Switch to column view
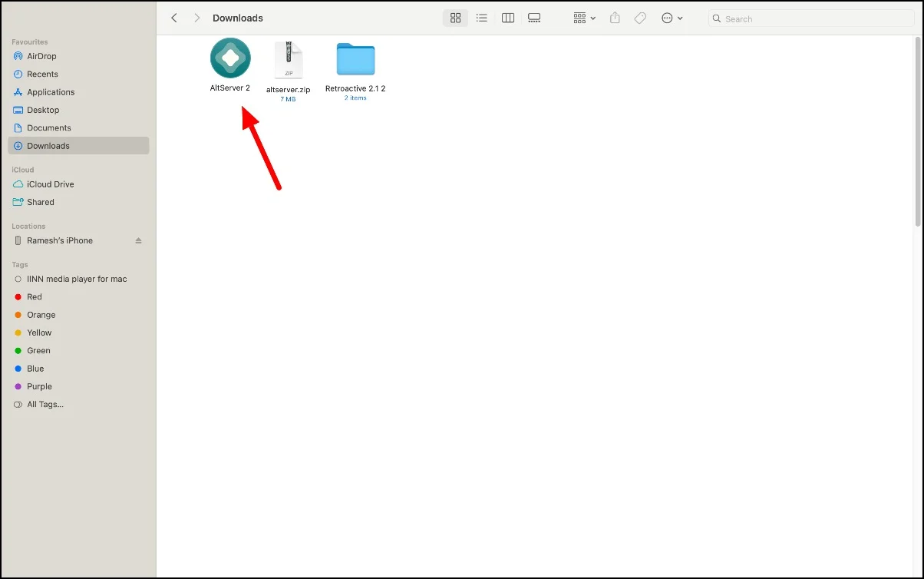 (507, 18)
